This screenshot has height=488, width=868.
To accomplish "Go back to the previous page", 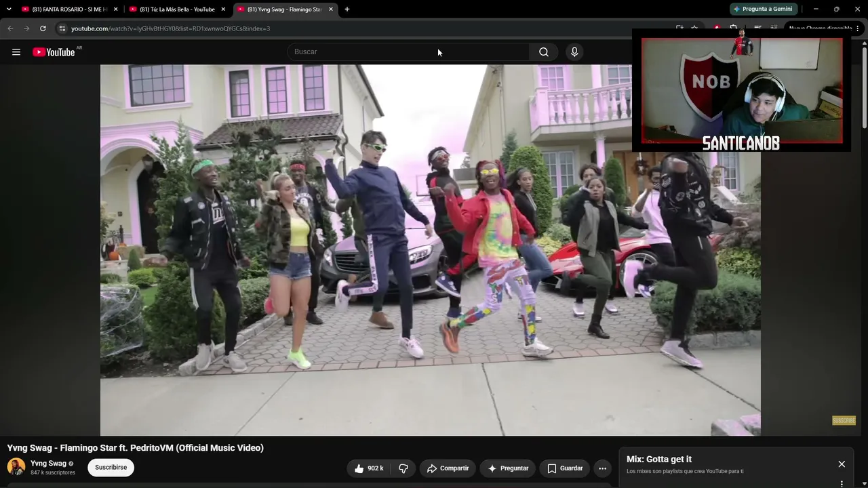I will click(x=10, y=28).
